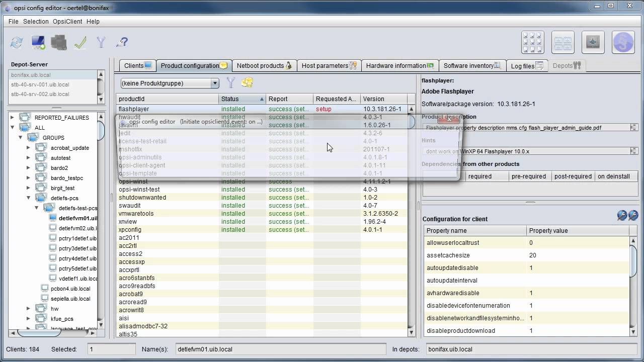Switch to the Clients tab
644x362 pixels.
pos(137,65)
